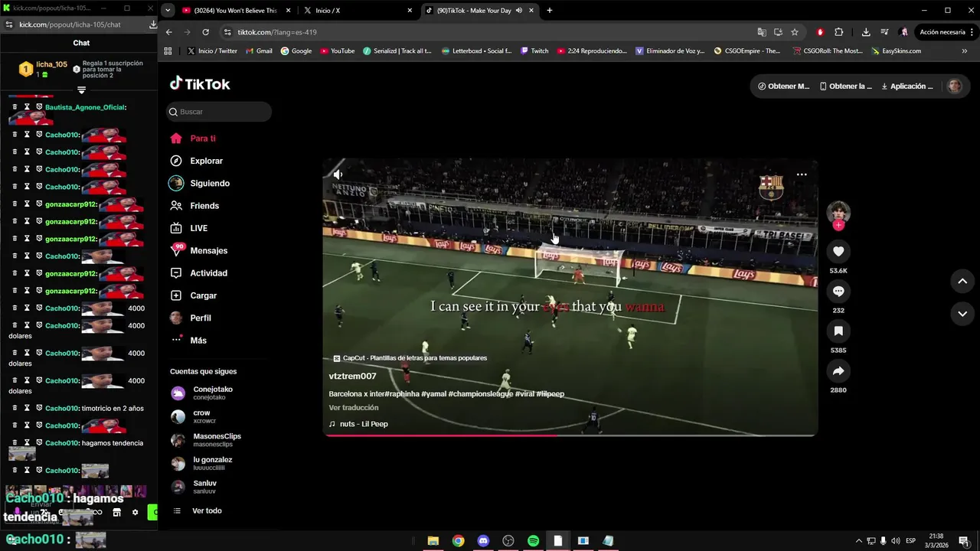This screenshot has width=980, height=551.
Task: Open Chrome apps grid icon
Action: pos(168,51)
